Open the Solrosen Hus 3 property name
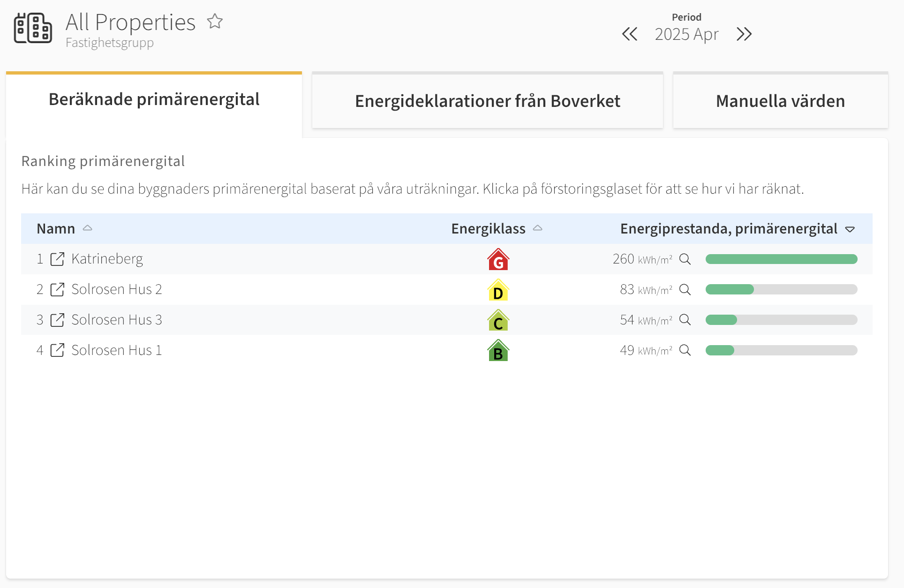The image size is (904, 588). tap(117, 320)
